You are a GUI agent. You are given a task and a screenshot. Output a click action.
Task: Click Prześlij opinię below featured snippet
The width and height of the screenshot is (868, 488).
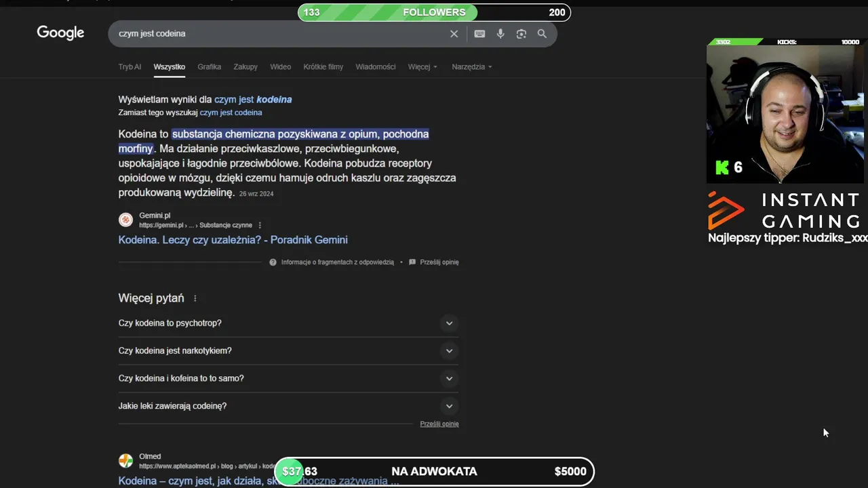coord(439,262)
